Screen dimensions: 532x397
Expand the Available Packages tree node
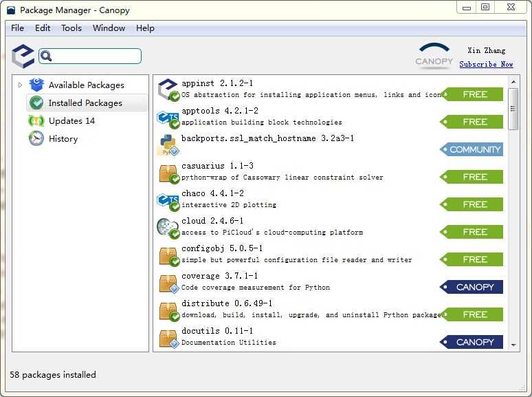(x=20, y=85)
